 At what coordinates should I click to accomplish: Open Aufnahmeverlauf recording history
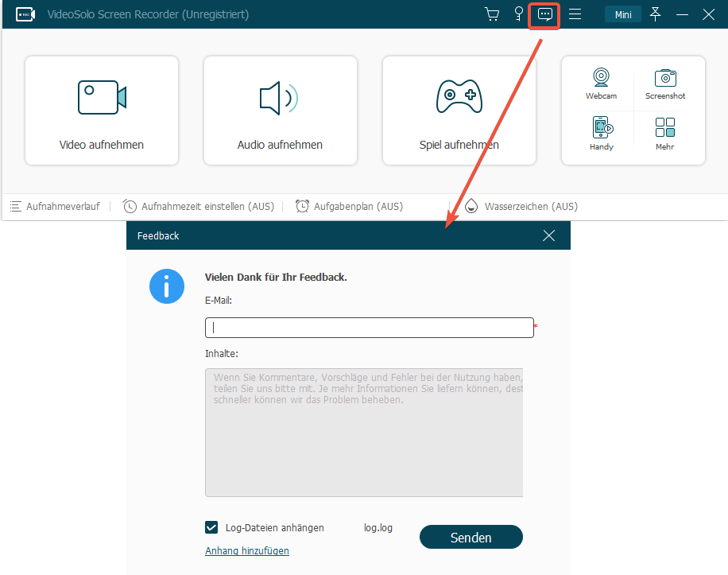[x=55, y=206]
